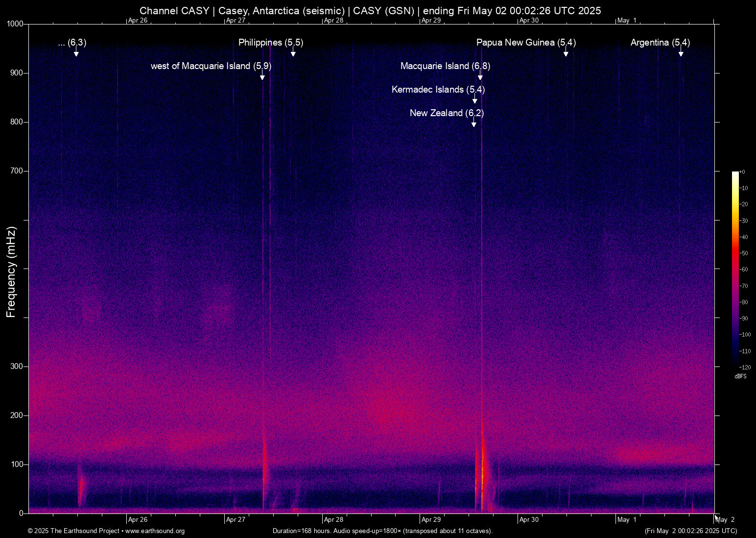The width and height of the screenshot is (756, 538).
Task: Click the Papua New Guinea (5.4) arrow
Action: pyautogui.click(x=566, y=52)
